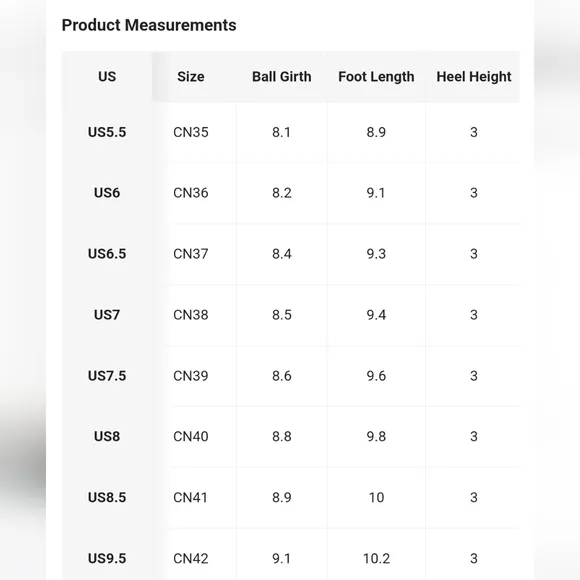The height and width of the screenshot is (580, 580).
Task: Select the US6.5 row label
Action: point(107,254)
